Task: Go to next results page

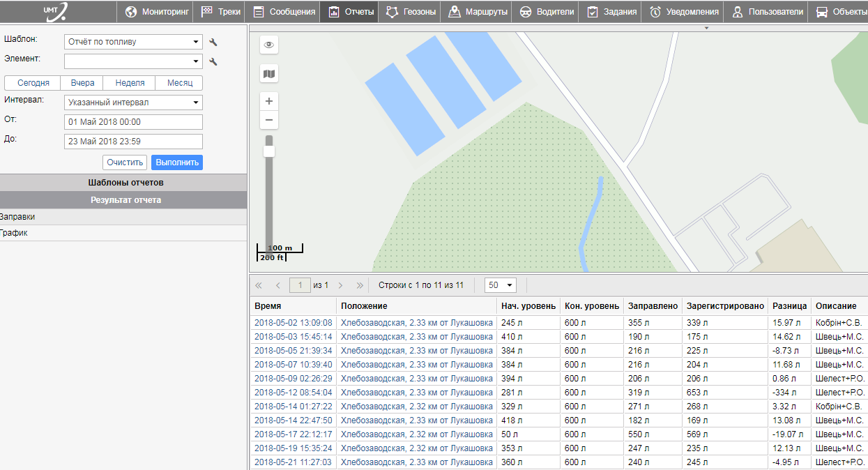Action: [x=341, y=285]
